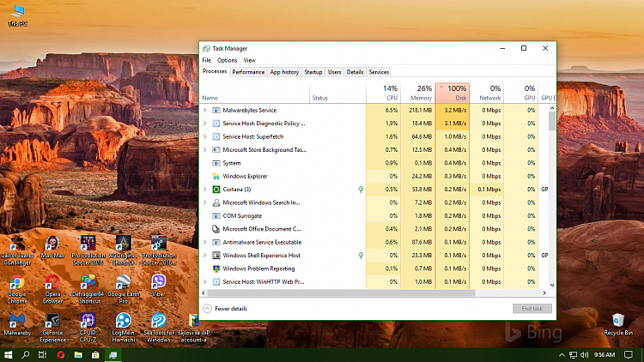Open the Options menu

click(228, 60)
